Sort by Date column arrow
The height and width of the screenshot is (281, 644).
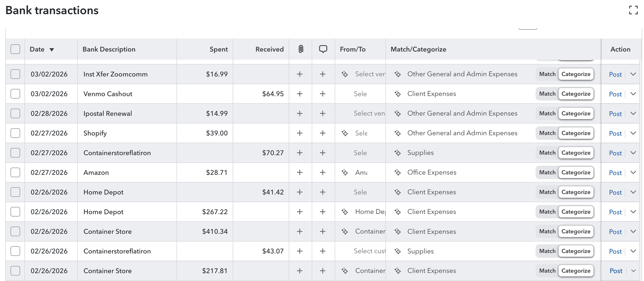[x=52, y=50]
